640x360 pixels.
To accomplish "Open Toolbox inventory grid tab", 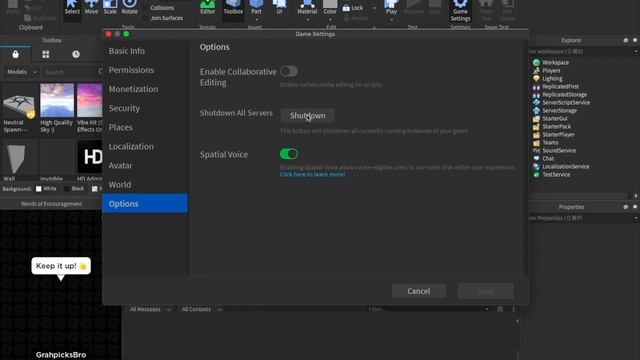I will (x=46, y=54).
